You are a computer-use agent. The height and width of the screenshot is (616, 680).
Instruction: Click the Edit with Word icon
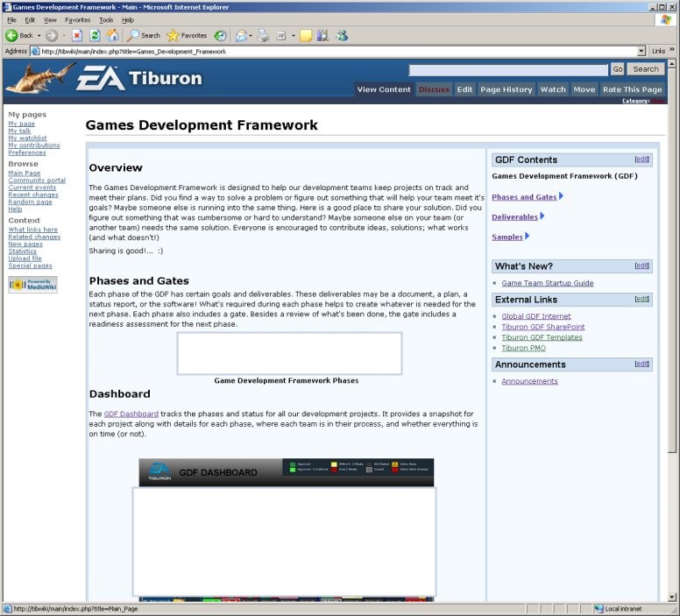tap(281, 36)
